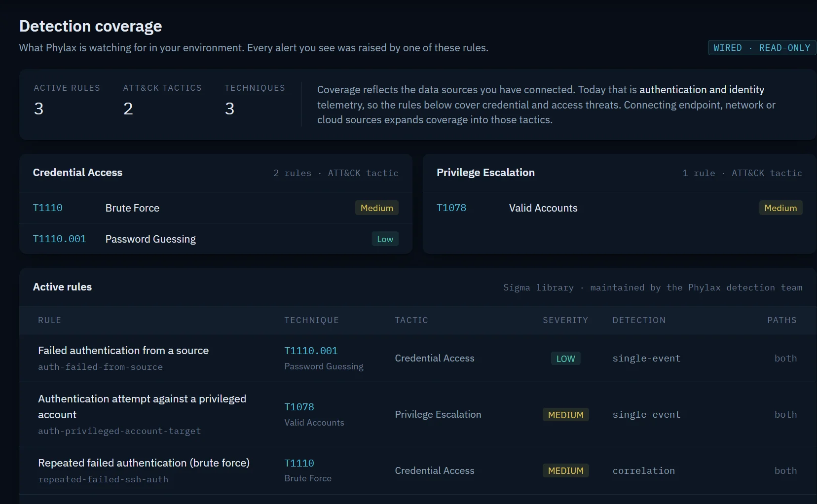This screenshot has width=817, height=504.
Task: Open T1110 technique link in Active rules table
Action: (x=299, y=463)
